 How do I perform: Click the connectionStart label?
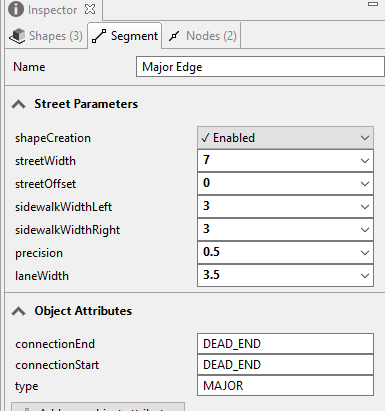coord(57,365)
